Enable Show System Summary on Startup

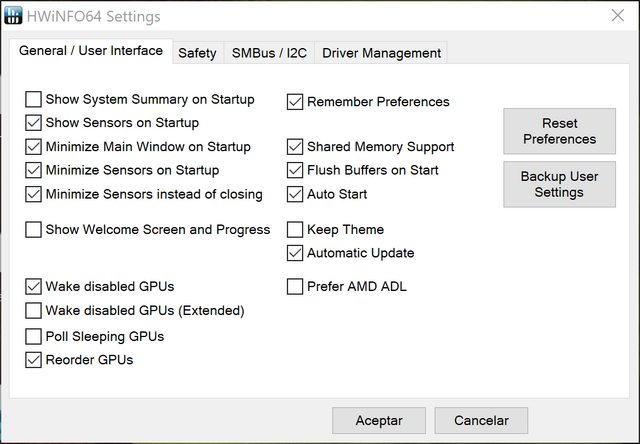(33, 99)
